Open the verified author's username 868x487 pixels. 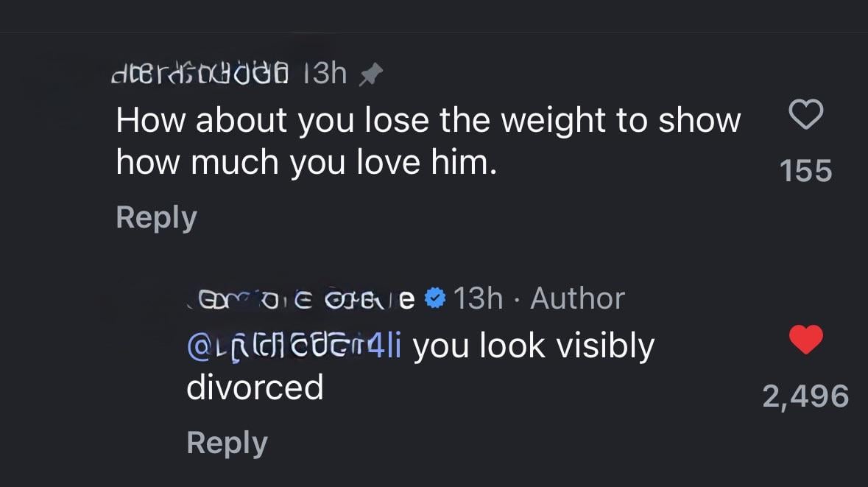tap(302, 298)
